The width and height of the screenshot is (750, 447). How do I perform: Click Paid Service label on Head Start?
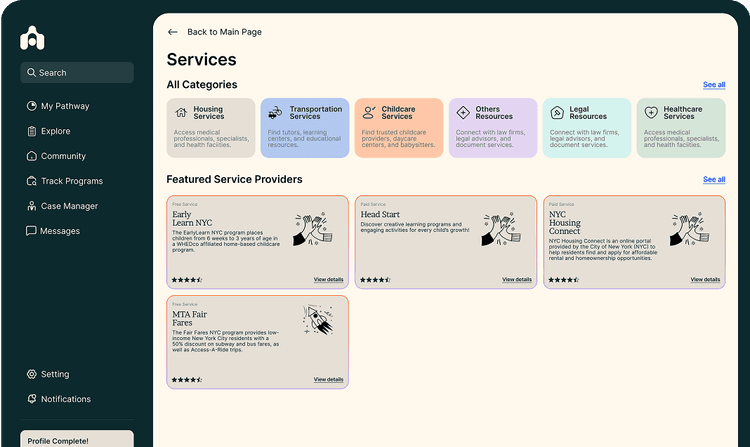373,204
